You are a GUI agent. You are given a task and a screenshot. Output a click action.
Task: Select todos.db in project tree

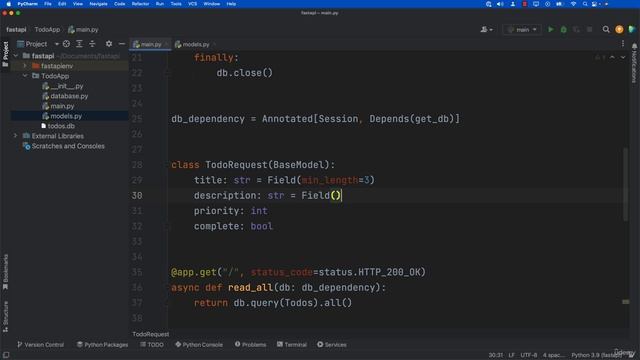point(61,126)
